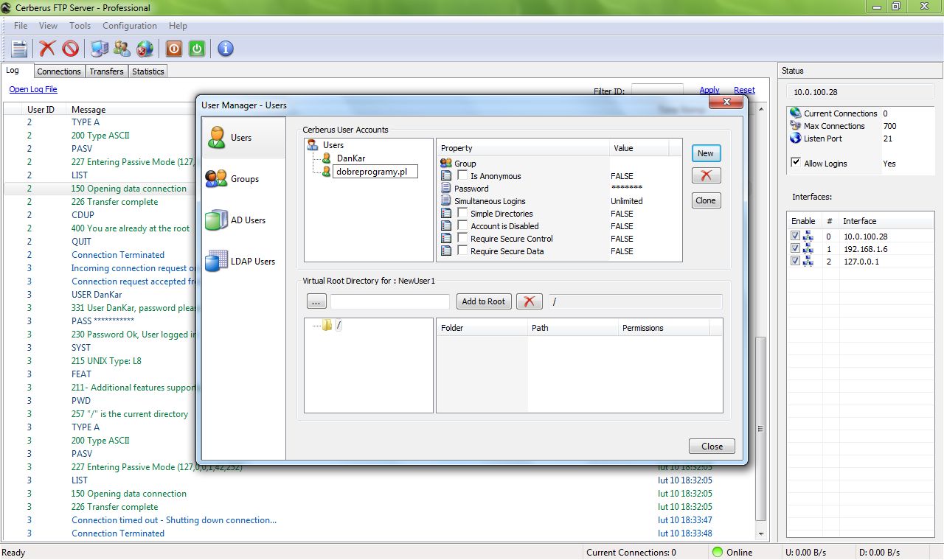Toggle the Is Anonymous checkbox

point(462,175)
